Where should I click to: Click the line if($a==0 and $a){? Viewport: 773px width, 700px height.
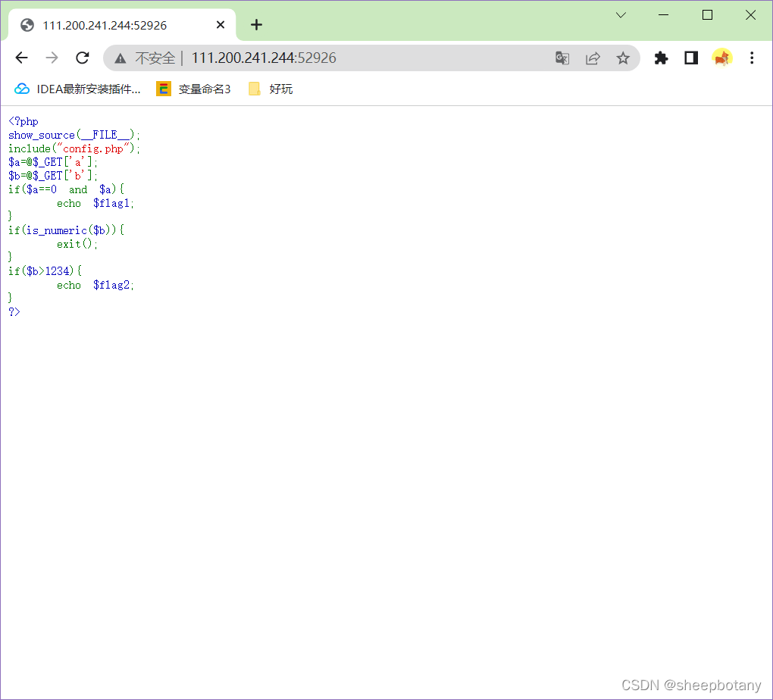pos(66,189)
